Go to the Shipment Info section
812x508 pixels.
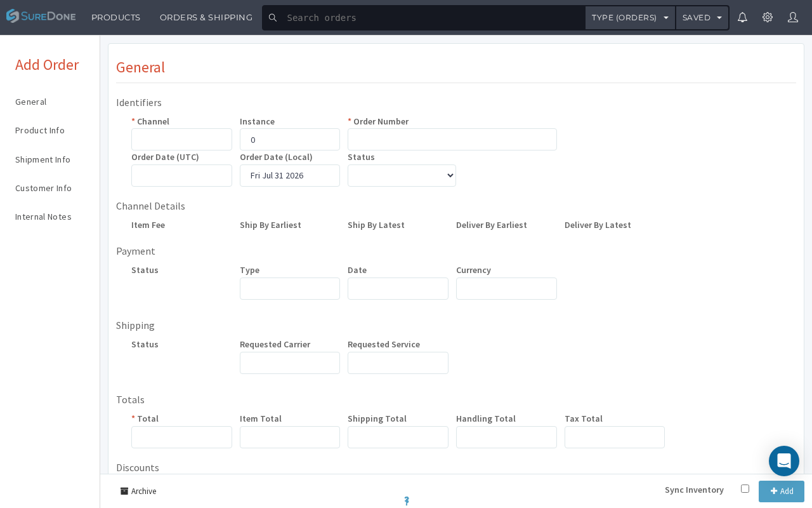point(43,159)
